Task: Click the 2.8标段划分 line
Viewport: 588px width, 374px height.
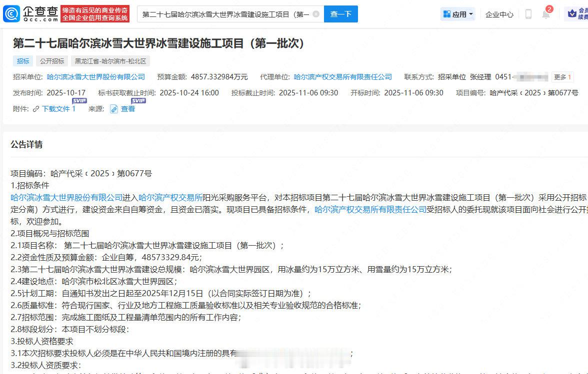Action: 70,329
